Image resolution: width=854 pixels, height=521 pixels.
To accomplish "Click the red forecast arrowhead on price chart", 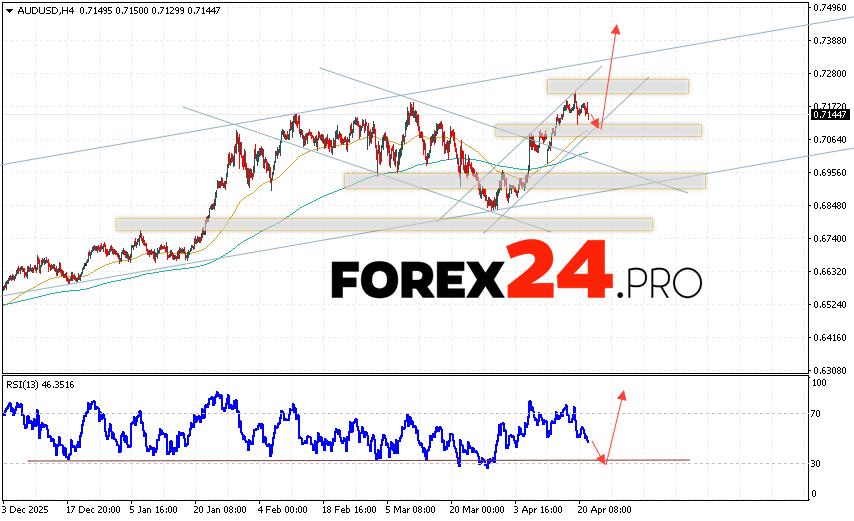I will tap(616, 29).
